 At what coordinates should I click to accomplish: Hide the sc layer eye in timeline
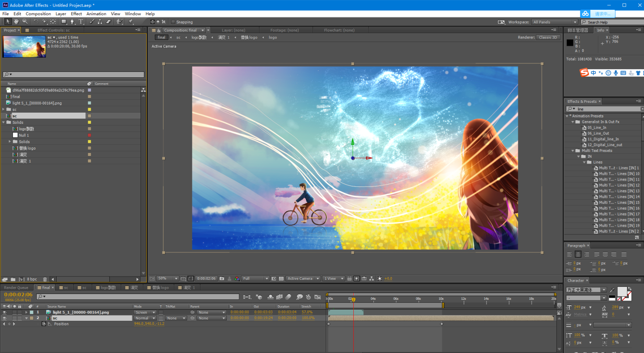pos(4,318)
